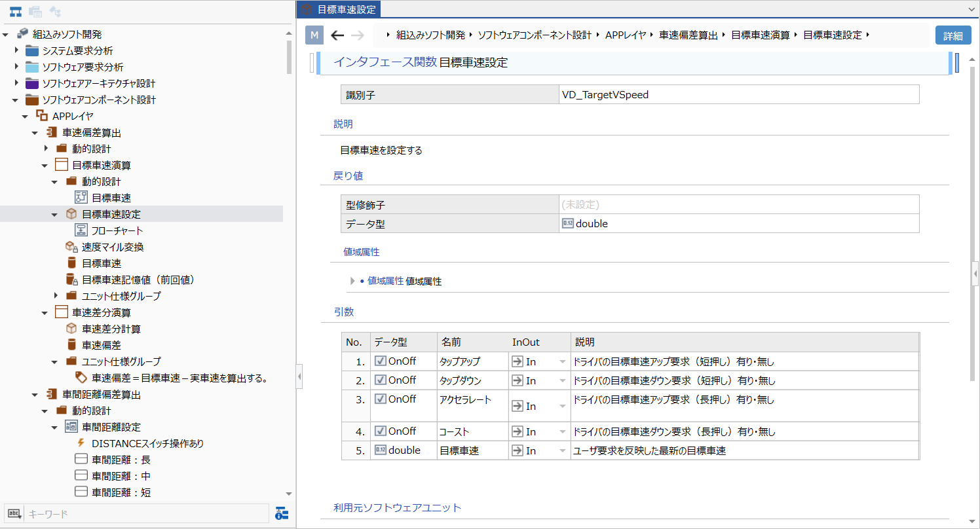The height and width of the screenshot is (529, 980).
Task: Select the ソフトウェアアーキテクチャ設計 purple folder icon
Action: tap(32, 83)
